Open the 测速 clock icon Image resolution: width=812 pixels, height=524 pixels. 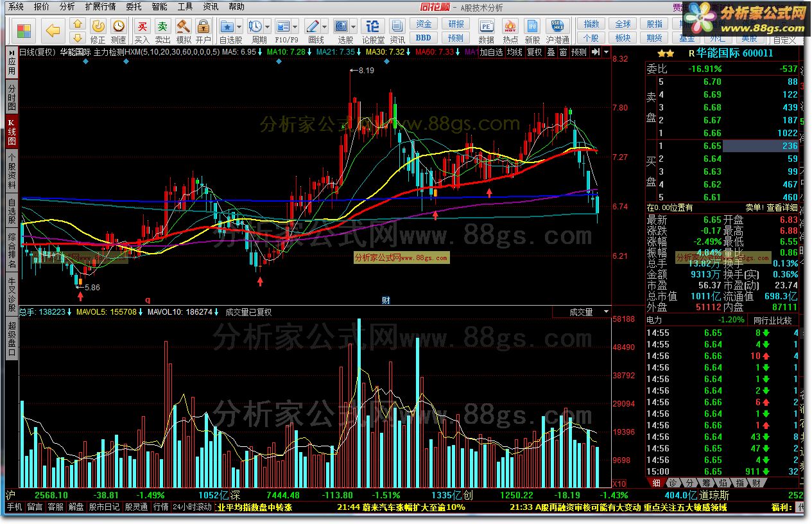(119, 26)
